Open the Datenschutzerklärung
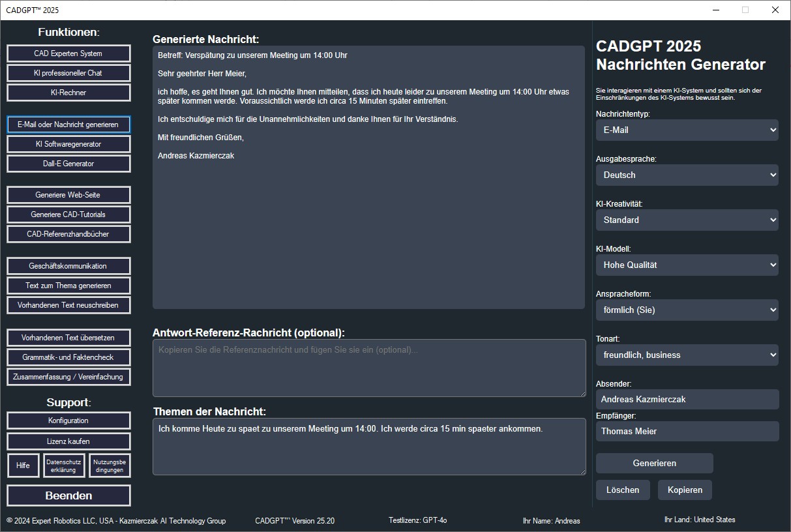The height and width of the screenshot is (532, 791). [x=64, y=465]
